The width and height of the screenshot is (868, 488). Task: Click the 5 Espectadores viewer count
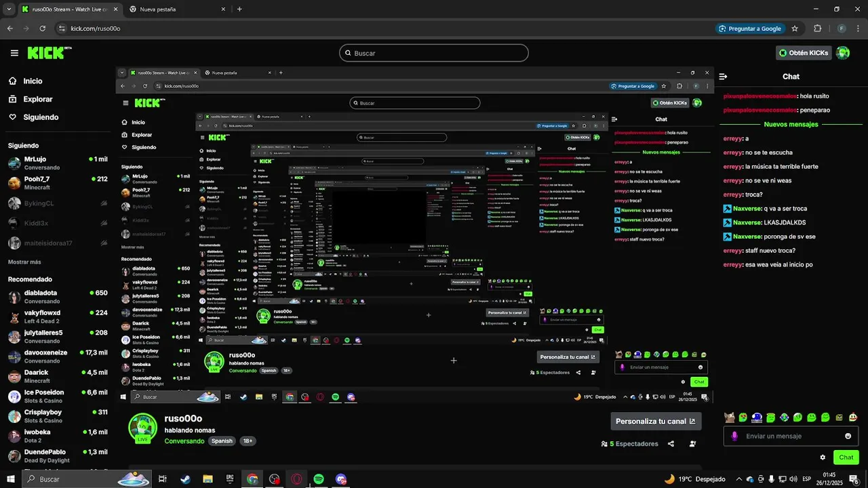pos(629,444)
